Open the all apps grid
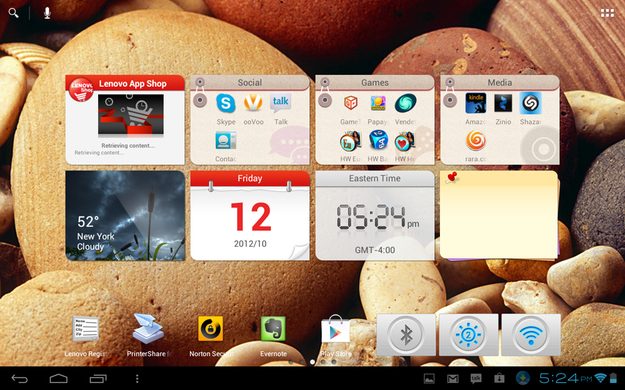Image resolution: width=625 pixels, height=390 pixels. coord(607,13)
